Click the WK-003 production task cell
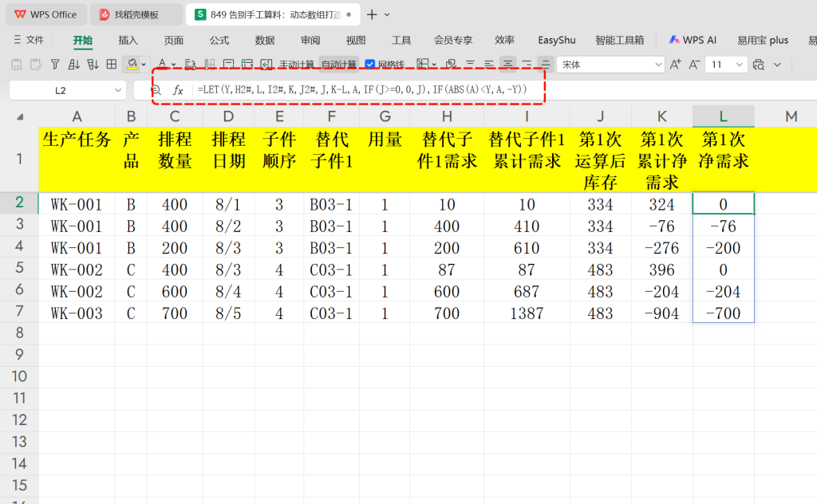This screenshot has width=817, height=504. pyautogui.click(x=77, y=313)
